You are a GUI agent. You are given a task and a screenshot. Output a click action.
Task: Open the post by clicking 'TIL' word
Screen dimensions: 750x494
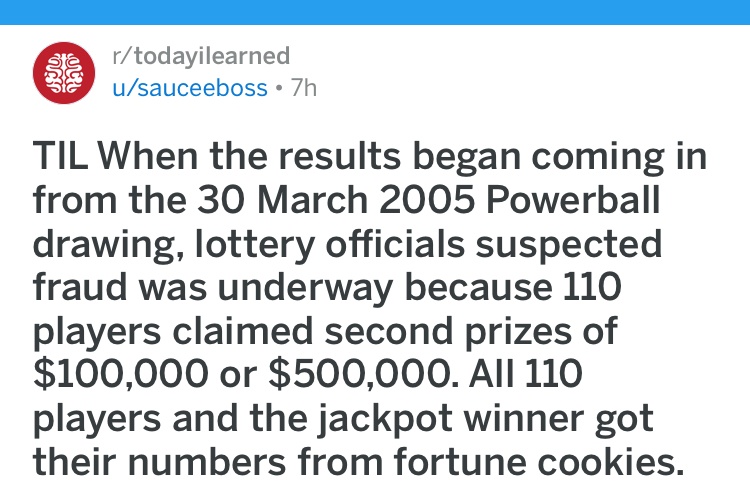[60, 156]
